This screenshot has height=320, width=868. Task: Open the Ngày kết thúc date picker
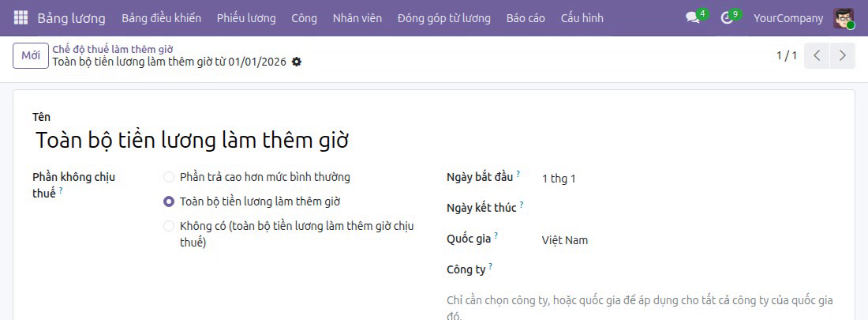687,209
